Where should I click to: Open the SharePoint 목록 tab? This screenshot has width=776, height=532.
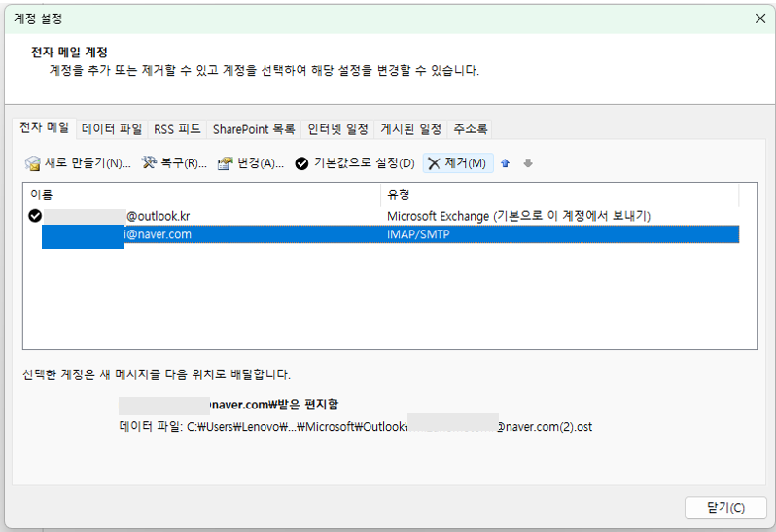pos(254,129)
